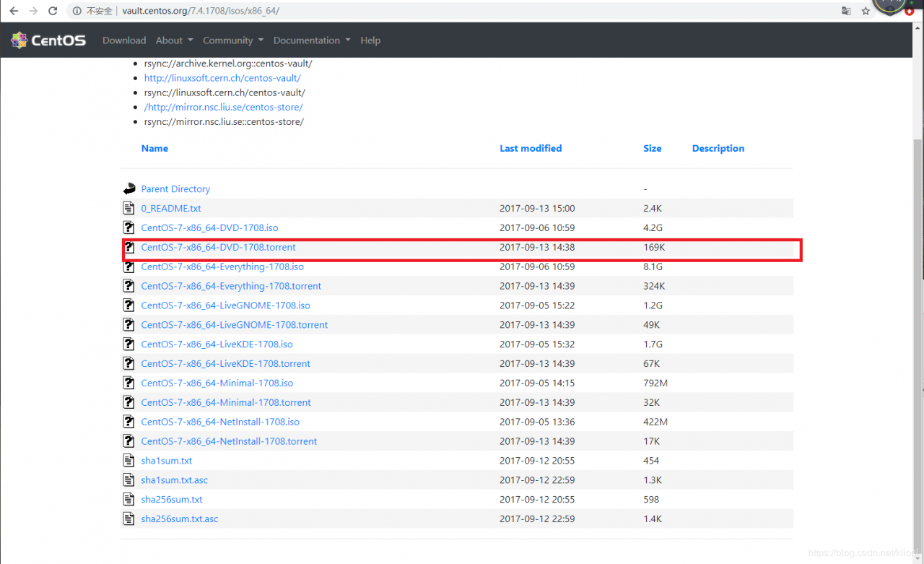This screenshot has height=564, width=924.
Task: Sort the listing by Name
Action: point(154,148)
